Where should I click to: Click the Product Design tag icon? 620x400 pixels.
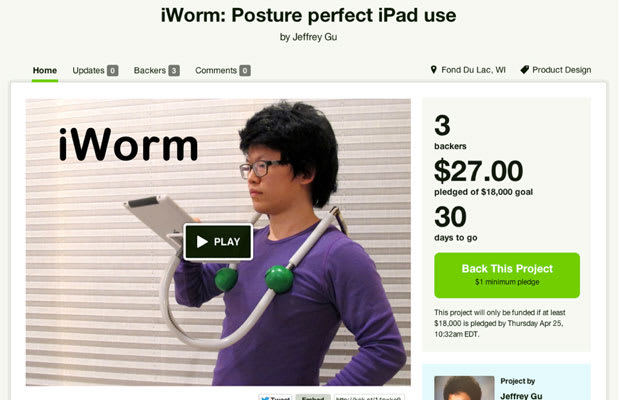tap(524, 70)
